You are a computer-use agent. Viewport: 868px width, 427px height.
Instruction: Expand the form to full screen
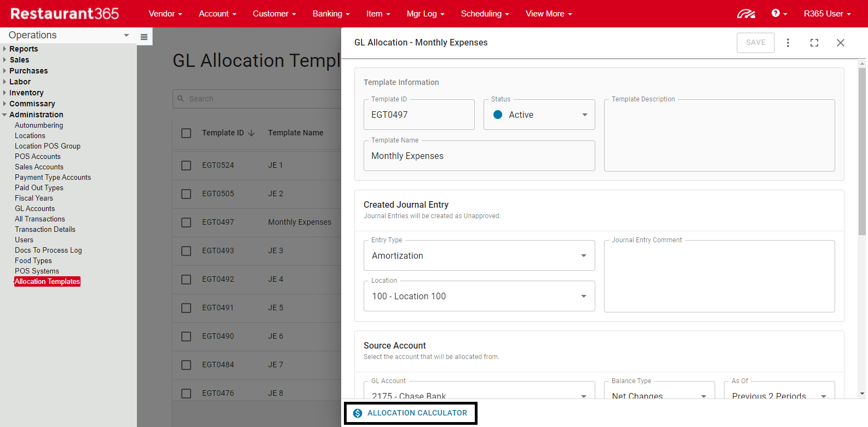(814, 43)
